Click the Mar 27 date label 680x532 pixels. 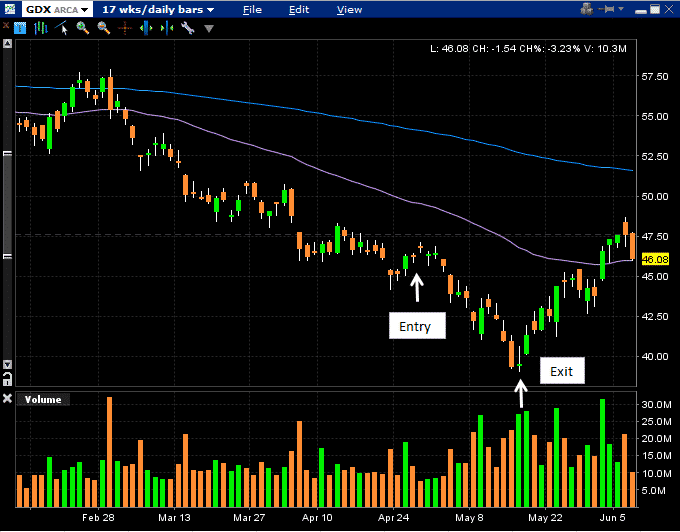249,518
